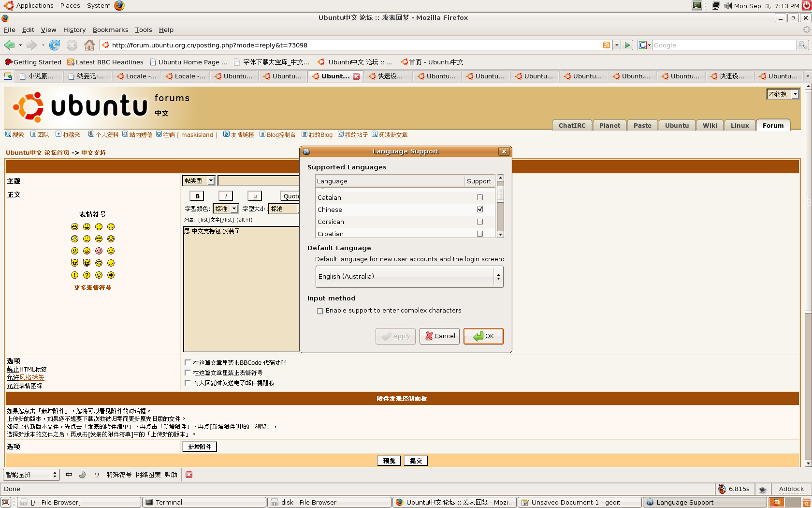Click the 提交 submit button
The image size is (812, 508).
tap(416, 461)
